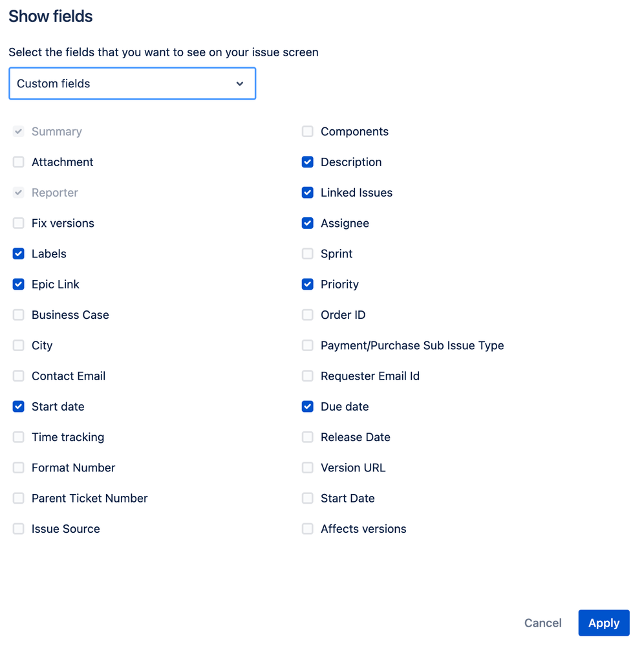Uncheck the Epic Link checkbox

[x=19, y=285]
